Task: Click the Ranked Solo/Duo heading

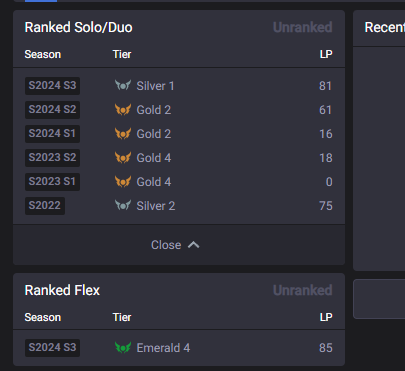Action: [78, 27]
